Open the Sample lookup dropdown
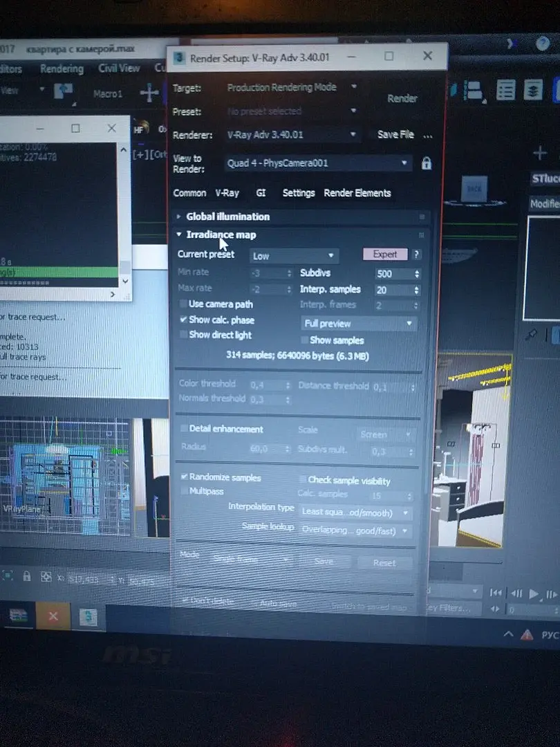 (x=356, y=531)
